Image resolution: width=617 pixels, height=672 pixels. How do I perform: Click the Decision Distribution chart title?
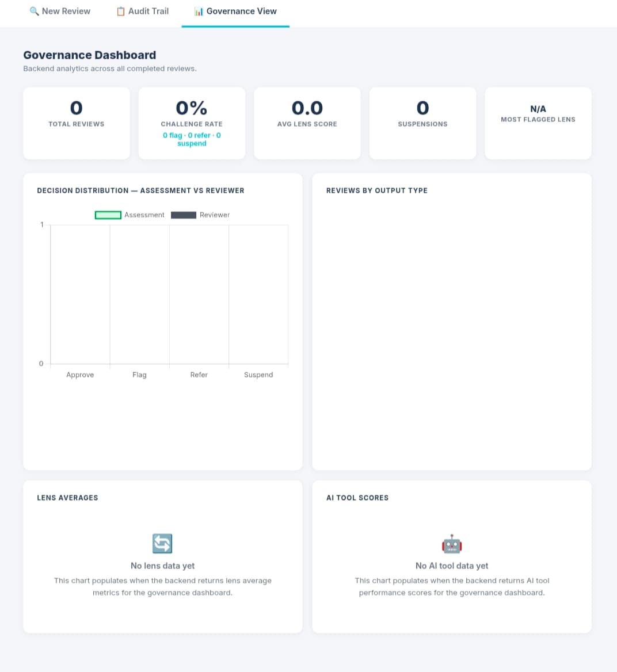click(140, 190)
